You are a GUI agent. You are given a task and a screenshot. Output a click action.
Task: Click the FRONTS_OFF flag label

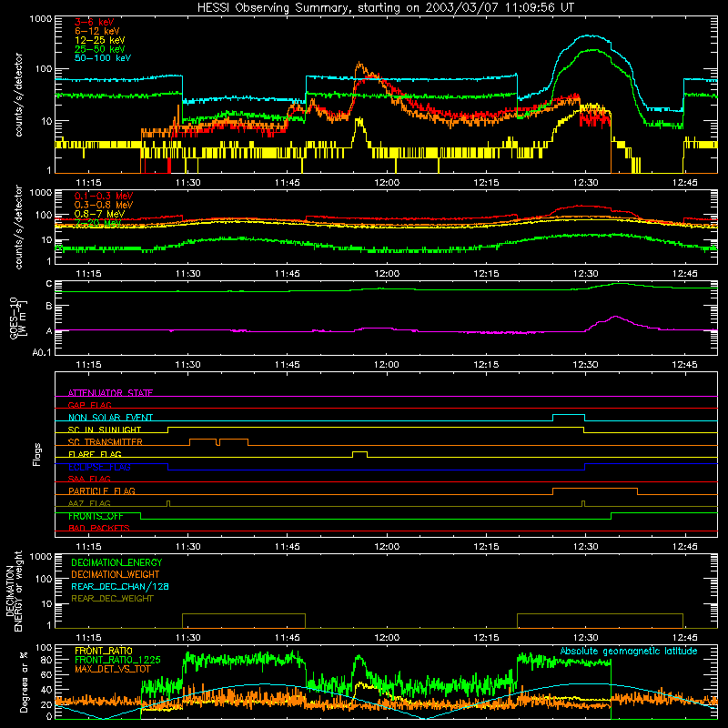click(x=96, y=516)
